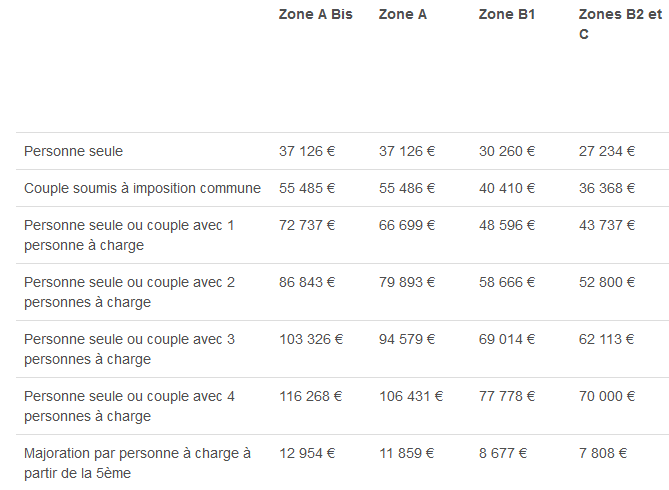Screen dimensions: 669x490
Task: Click the row label for 1 personne à charge
Action: (x=129, y=235)
